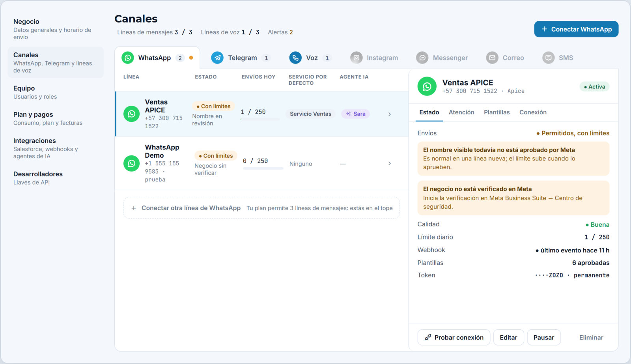
Task: Click the WhatsApp icon in WhatsApp Demo row
Action: 131,163
